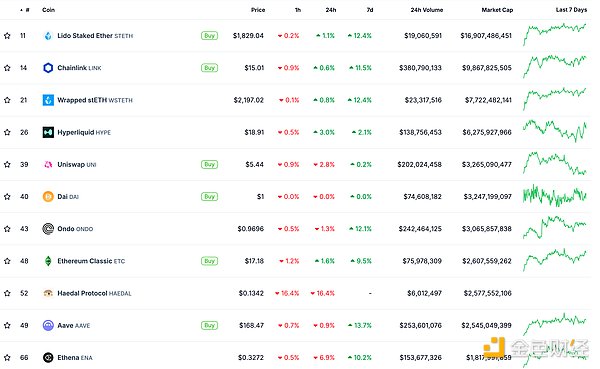Click the Ondo circular logo icon
Image resolution: width=600 pixels, height=369 pixels.
(x=48, y=229)
